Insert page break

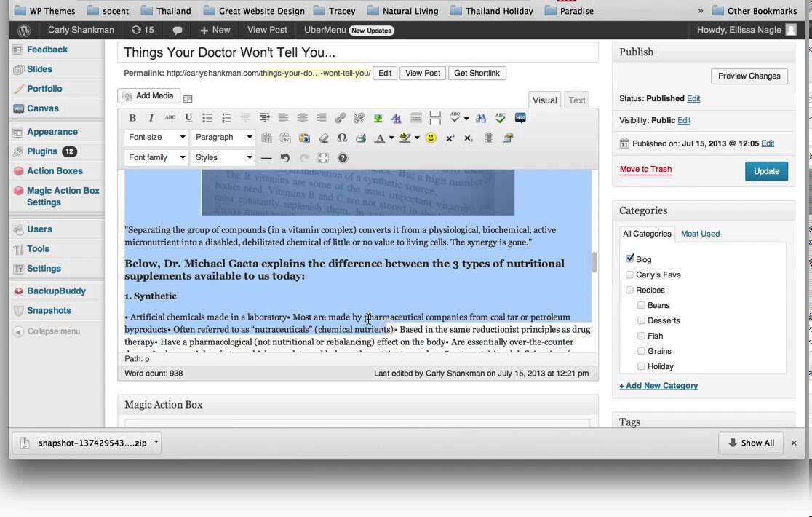435,118
